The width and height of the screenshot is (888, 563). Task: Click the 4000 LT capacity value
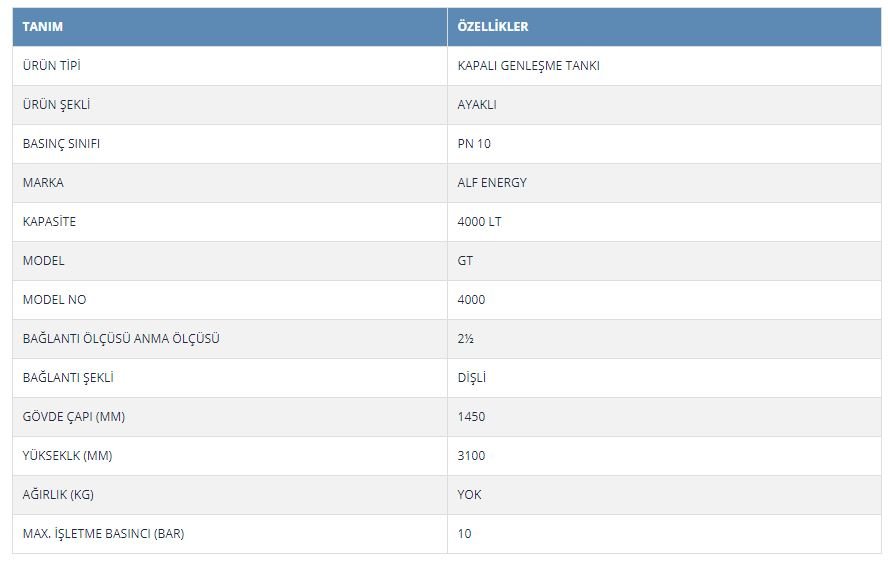point(479,221)
